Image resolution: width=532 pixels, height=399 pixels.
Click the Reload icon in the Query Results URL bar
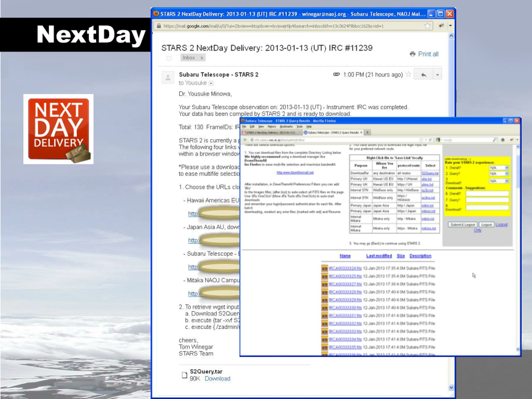(x=430, y=140)
